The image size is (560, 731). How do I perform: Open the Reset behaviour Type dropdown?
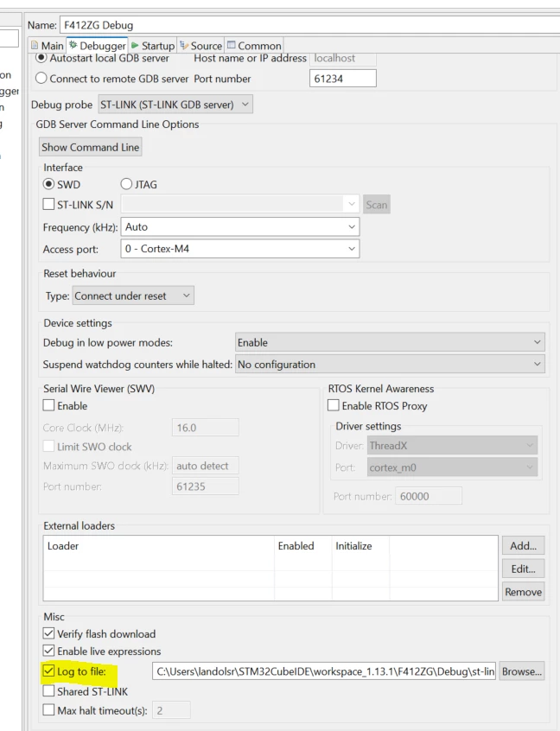[x=133, y=296]
